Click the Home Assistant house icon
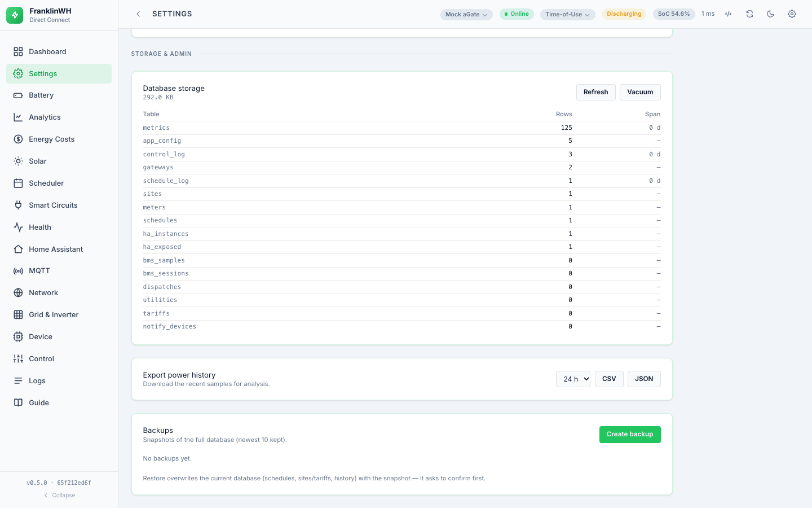The width and height of the screenshot is (812, 508). pos(18,249)
